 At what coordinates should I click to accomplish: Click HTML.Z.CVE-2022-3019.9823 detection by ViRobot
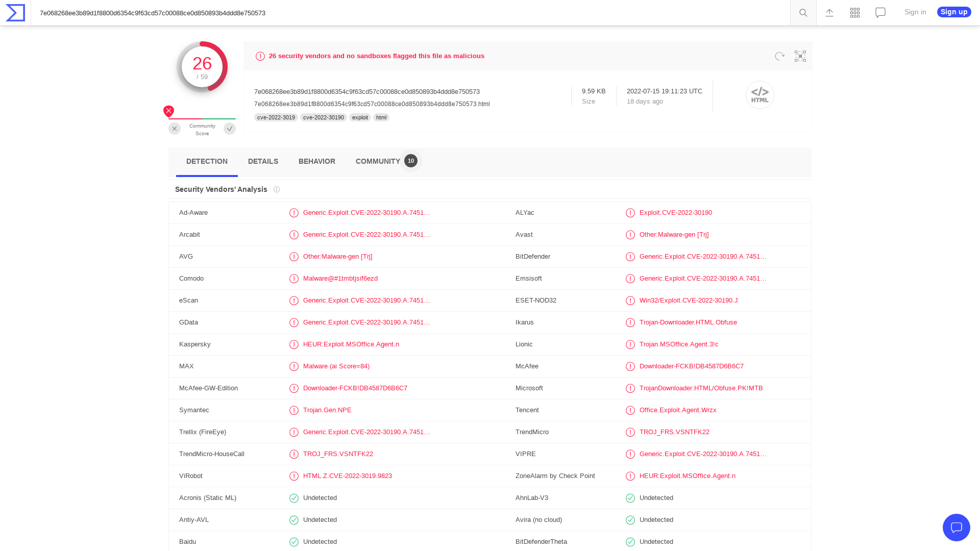pos(348,476)
